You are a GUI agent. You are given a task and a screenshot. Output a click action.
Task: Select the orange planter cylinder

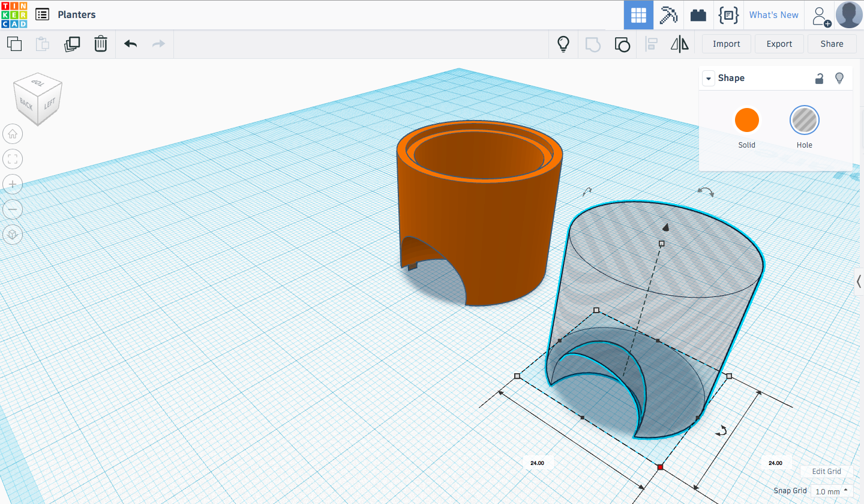480,213
